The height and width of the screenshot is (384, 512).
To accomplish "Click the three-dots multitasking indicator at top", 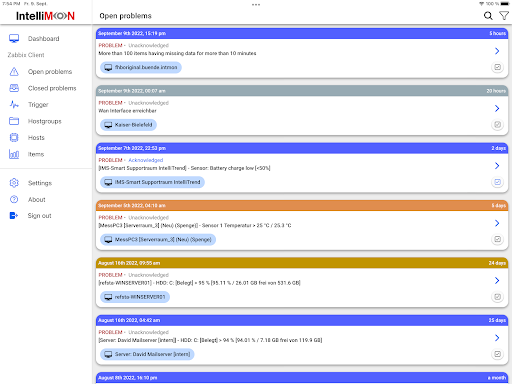I will (x=256, y=5).
